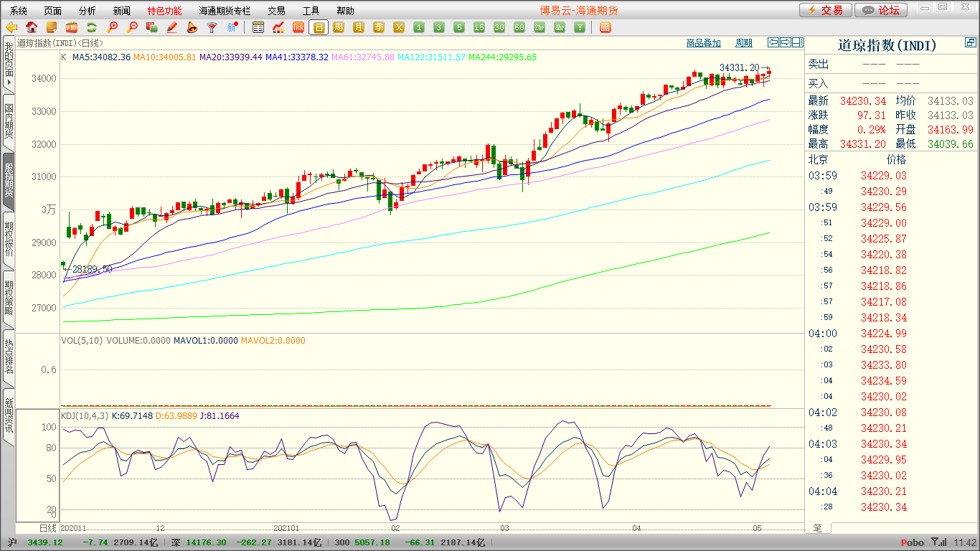980x551 pixels.
Task: Click the 论坛 forum button
Action: pos(882,10)
